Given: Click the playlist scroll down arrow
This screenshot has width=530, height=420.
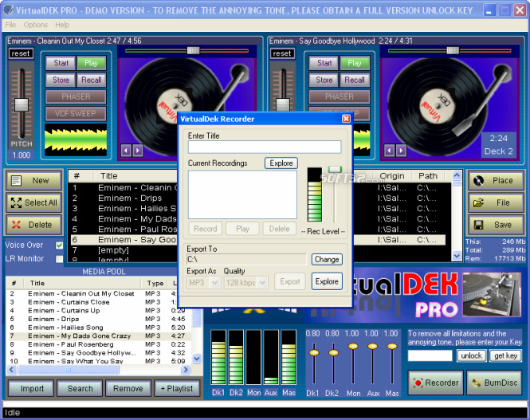Looking at the screenshot, I should pyautogui.click(x=457, y=256).
